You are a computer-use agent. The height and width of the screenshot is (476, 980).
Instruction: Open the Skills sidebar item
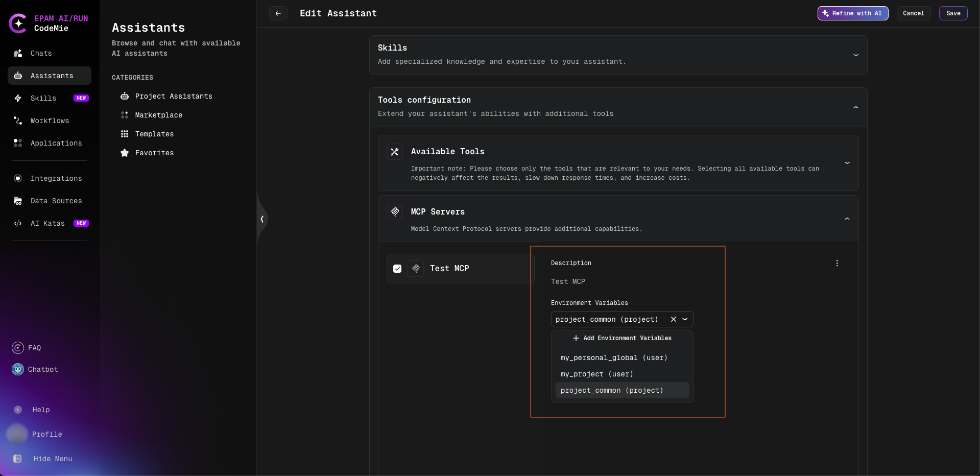pyautogui.click(x=50, y=98)
